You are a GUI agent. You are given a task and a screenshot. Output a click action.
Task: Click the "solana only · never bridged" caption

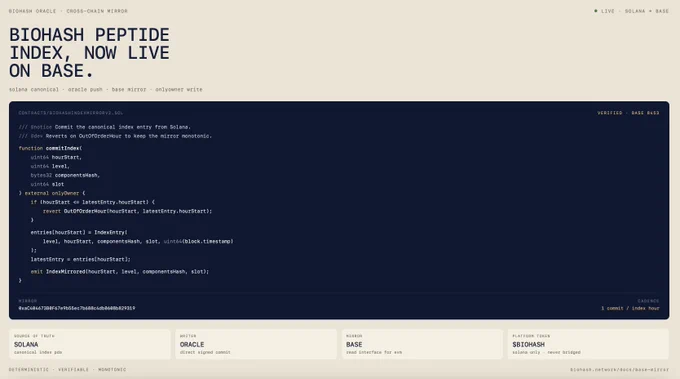coord(546,353)
